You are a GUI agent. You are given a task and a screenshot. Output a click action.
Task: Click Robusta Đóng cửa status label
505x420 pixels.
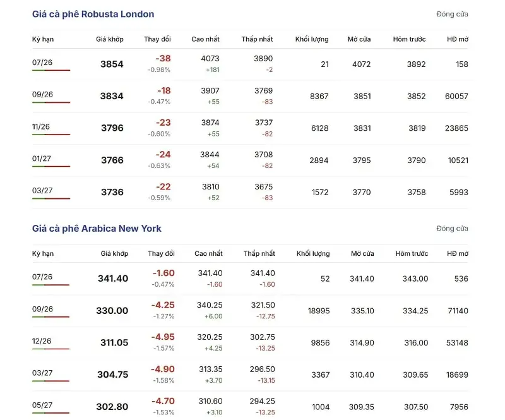coord(452,14)
